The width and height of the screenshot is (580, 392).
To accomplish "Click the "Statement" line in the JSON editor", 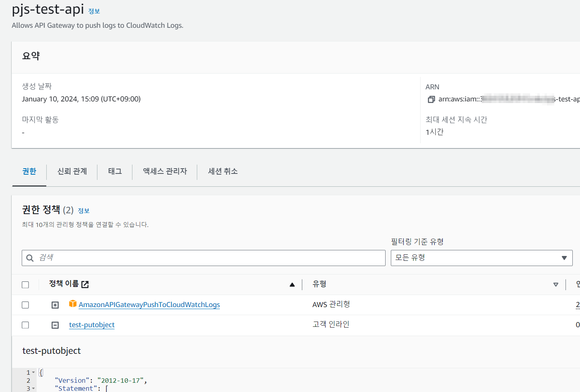I will (x=82, y=389).
